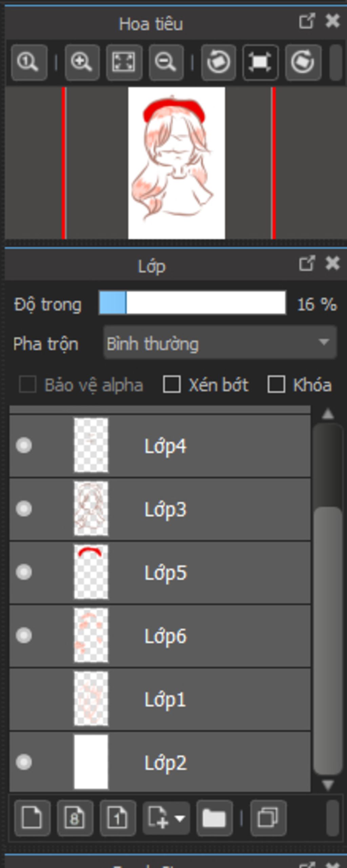Reset canvas rotation icon

260,62
